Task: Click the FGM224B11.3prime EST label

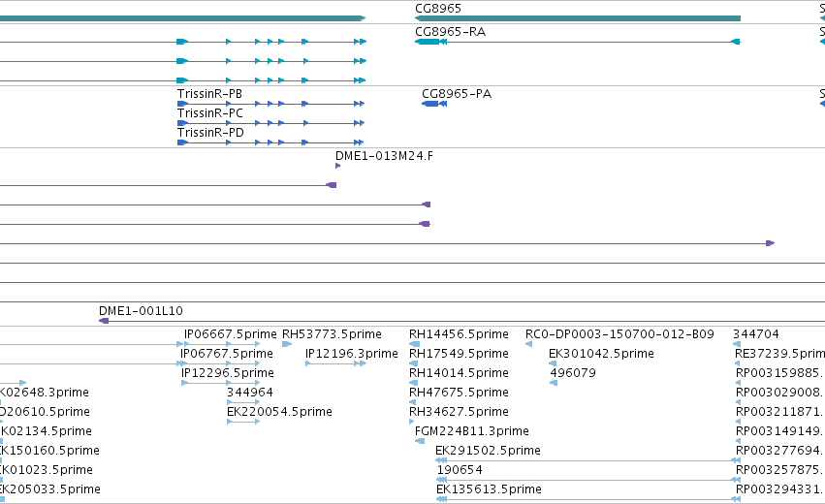Action: pos(472,431)
